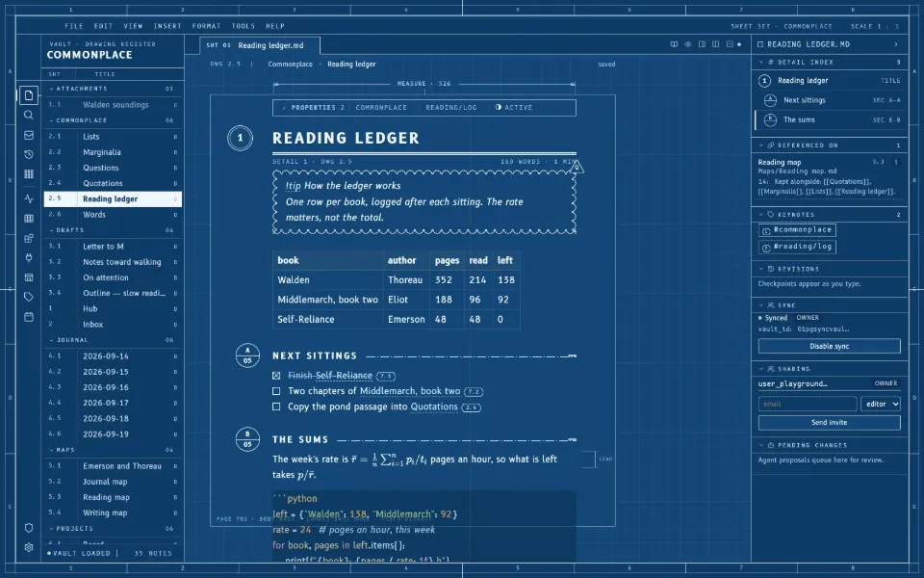Click the hash icon beside Detail Index
924x578 pixels.
click(771, 62)
